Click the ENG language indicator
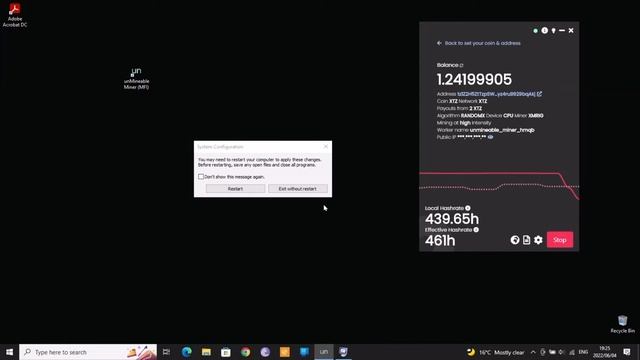 tap(583, 352)
